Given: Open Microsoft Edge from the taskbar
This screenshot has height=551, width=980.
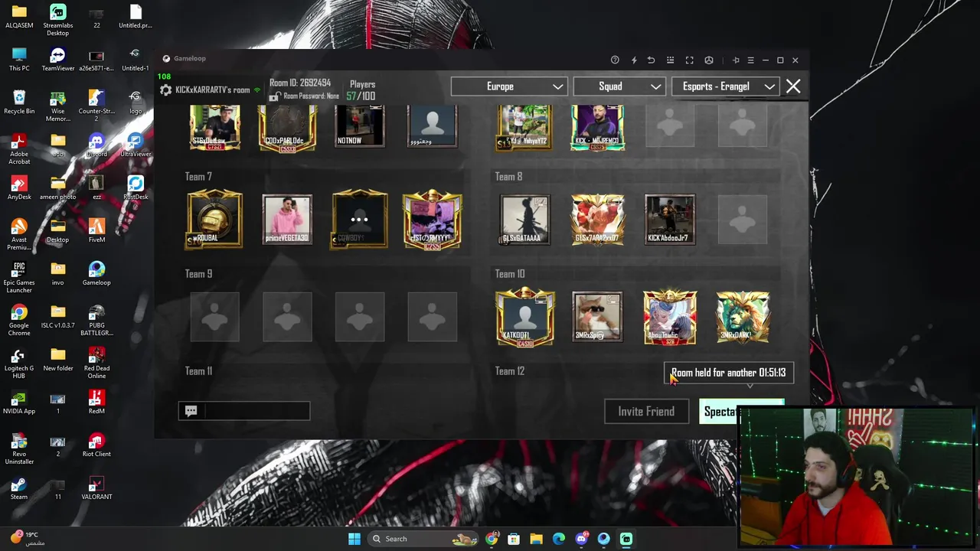Looking at the screenshot, I should tap(559, 539).
